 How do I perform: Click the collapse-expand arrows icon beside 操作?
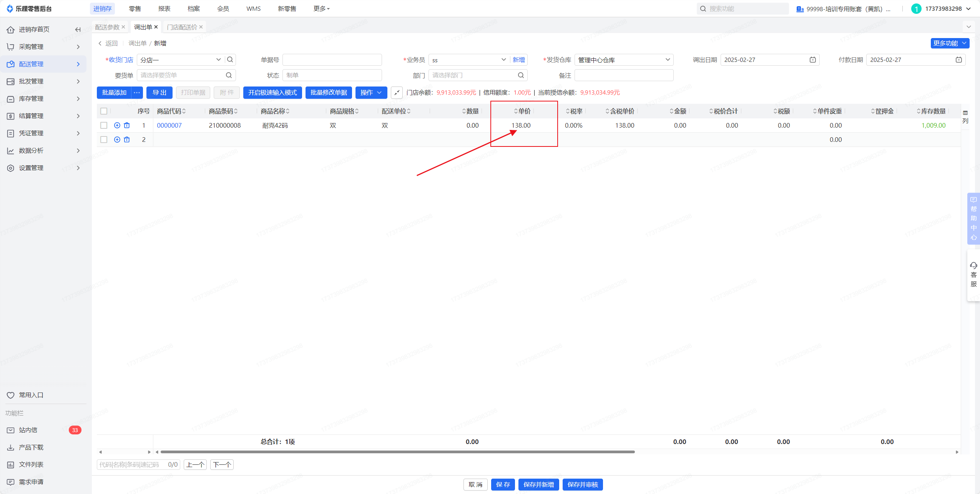397,93
